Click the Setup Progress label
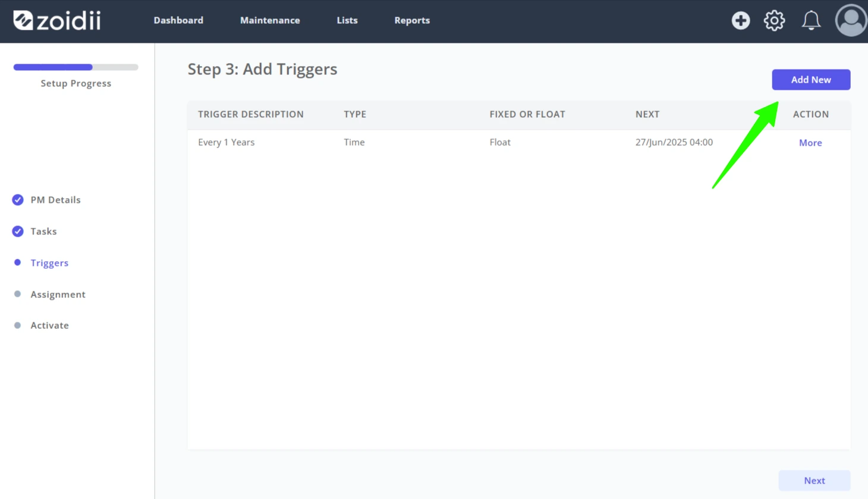Image resolution: width=868 pixels, height=499 pixels. point(76,83)
